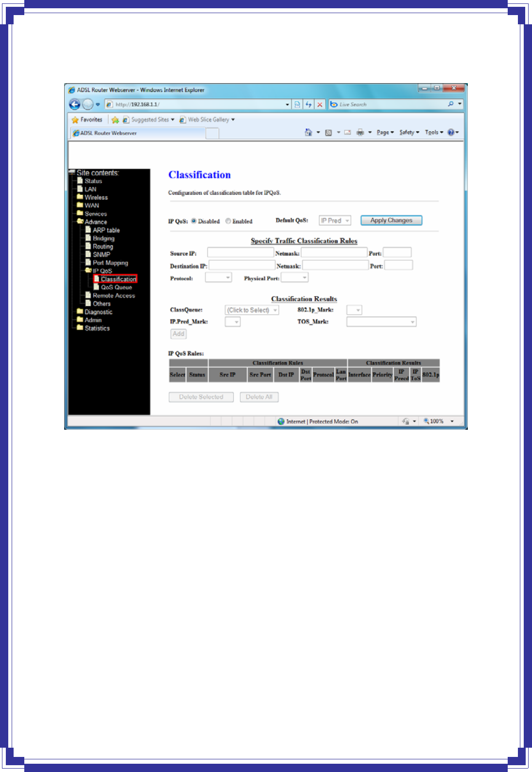Open SNMP in the sidebar

[x=102, y=254]
